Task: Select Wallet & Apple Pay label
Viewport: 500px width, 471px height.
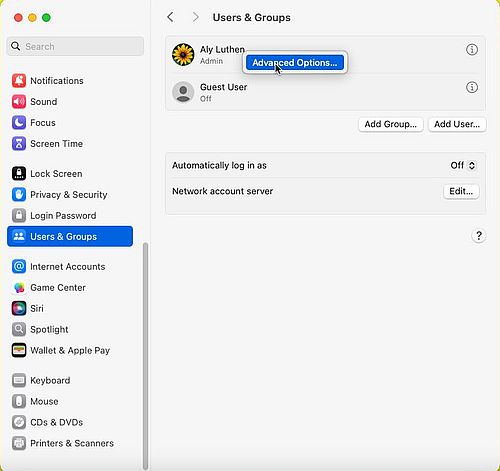Action: pyautogui.click(x=70, y=350)
